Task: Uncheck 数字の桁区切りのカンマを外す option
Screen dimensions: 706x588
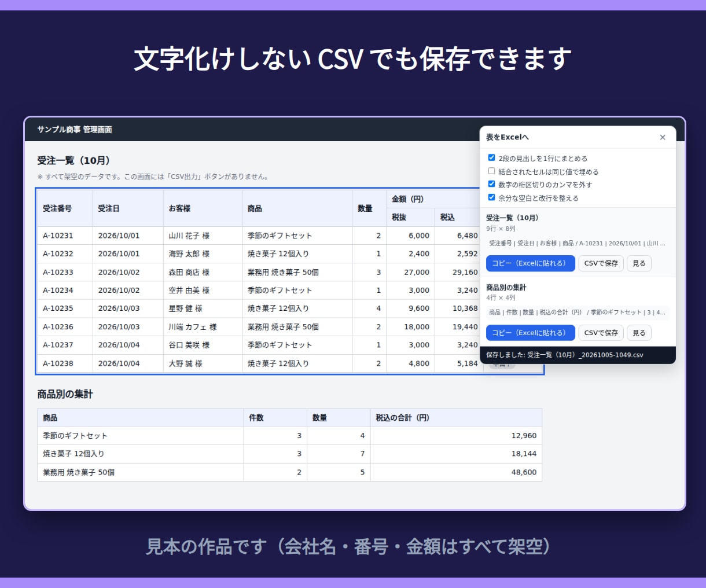Action: tap(491, 184)
